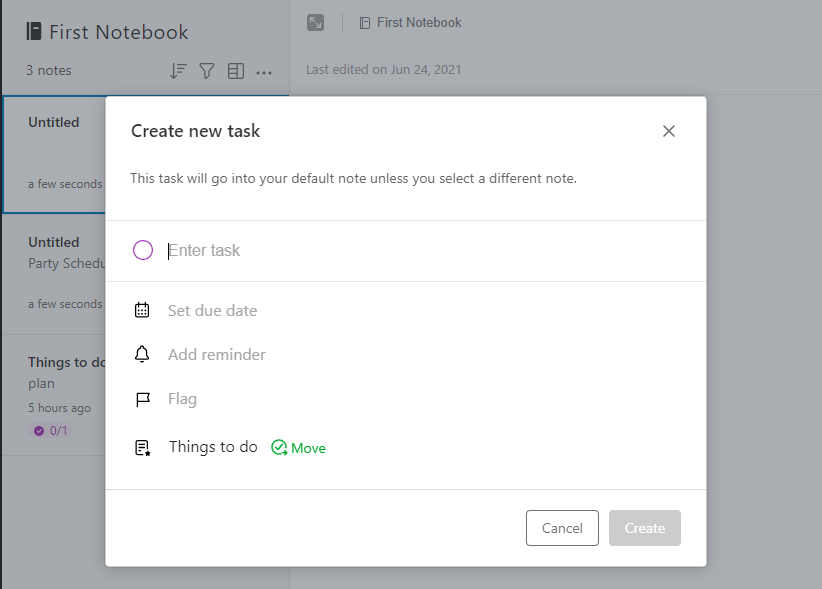Image resolution: width=822 pixels, height=589 pixels.
Task: Open the sort options icon
Action: coord(180,70)
